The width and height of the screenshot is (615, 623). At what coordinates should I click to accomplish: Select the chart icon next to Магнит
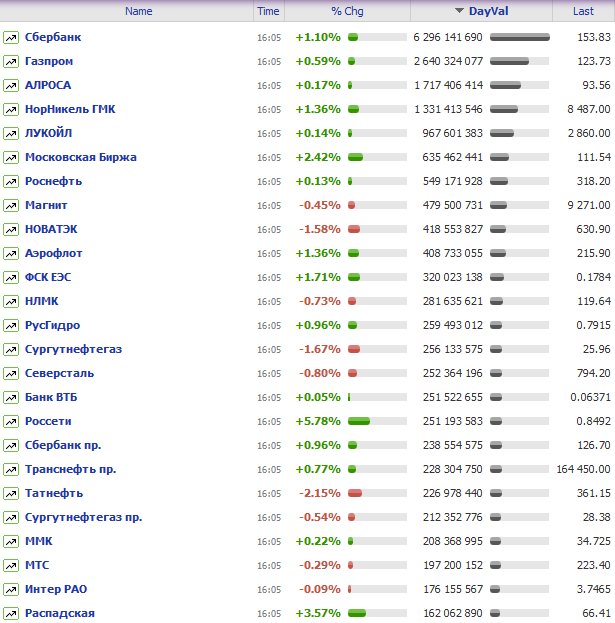tap(11, 205)
